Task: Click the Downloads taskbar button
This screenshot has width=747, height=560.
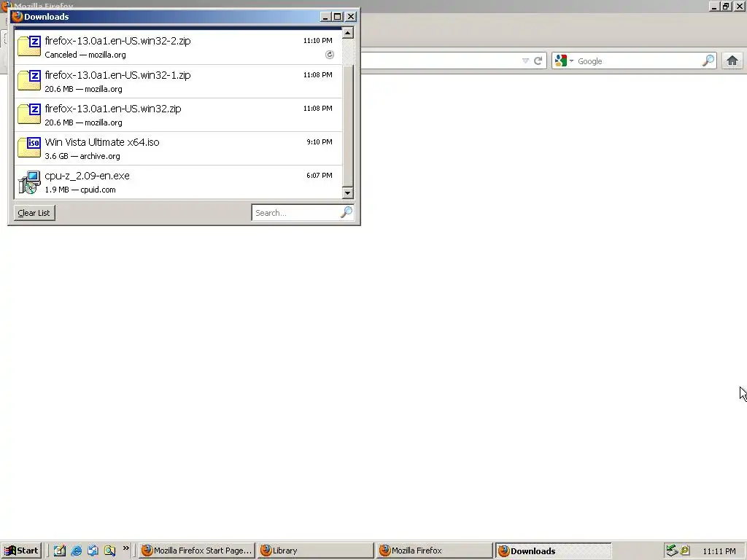Action: 553,551
